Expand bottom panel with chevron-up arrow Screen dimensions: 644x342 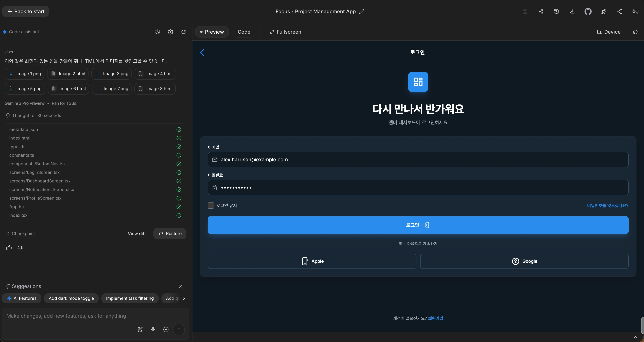(x=635, y=337)
